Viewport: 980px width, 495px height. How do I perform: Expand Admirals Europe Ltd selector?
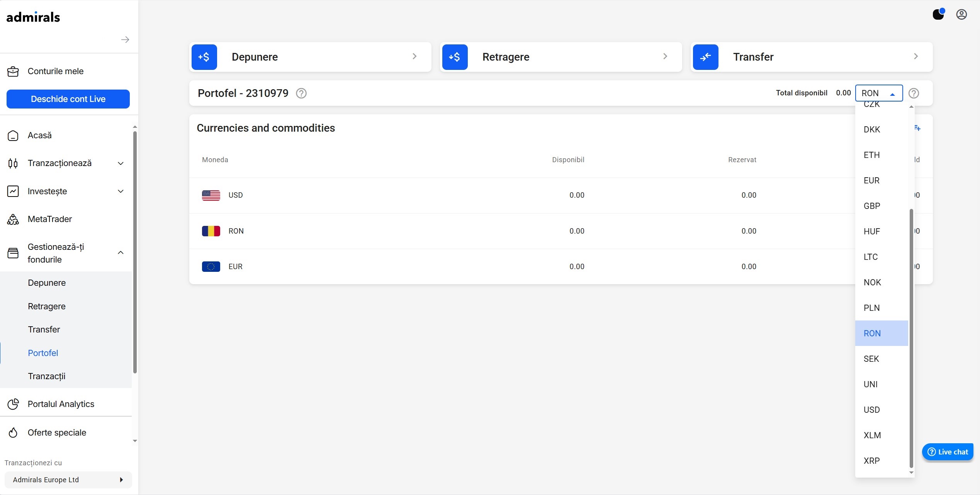pos(68,480)
